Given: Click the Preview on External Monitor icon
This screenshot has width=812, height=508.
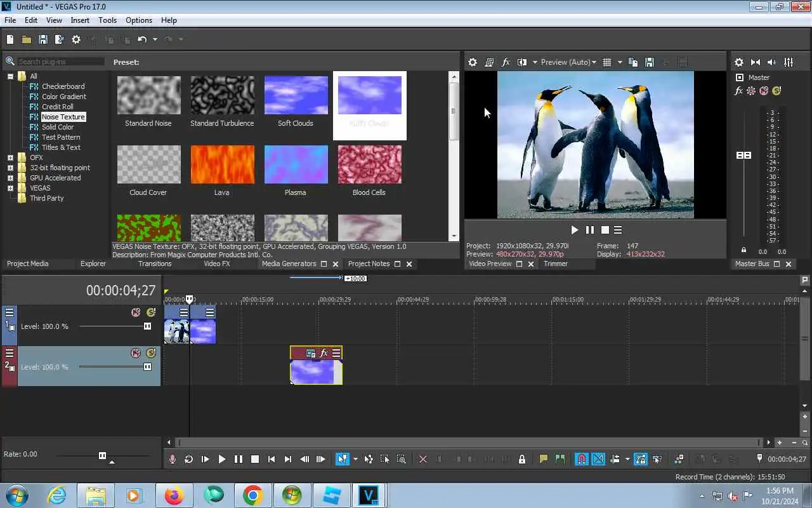Looking at the screenshot, I should pos(489,62).
